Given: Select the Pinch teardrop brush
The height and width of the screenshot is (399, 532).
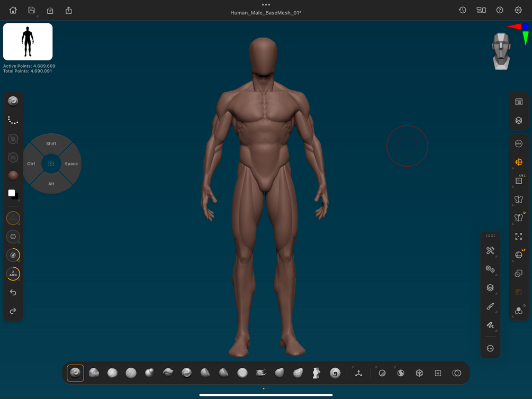Looking at the screenshot, I should coord(279,373).
